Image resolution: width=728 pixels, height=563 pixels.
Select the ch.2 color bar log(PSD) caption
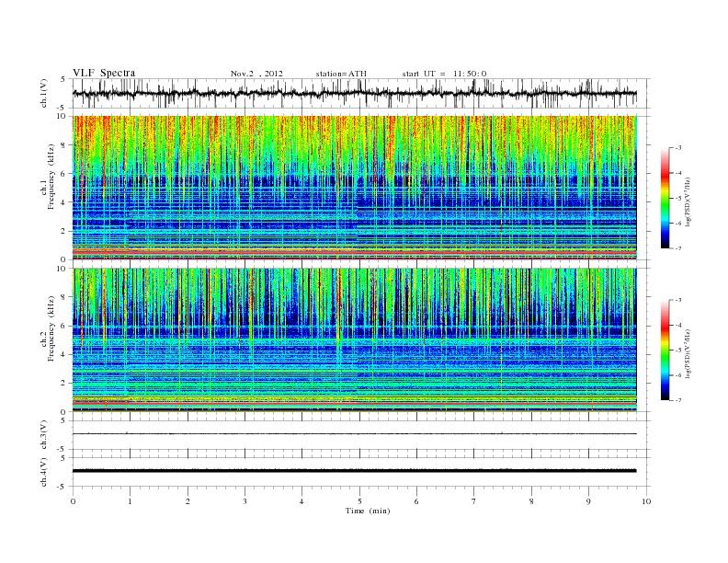pos(688,353)
